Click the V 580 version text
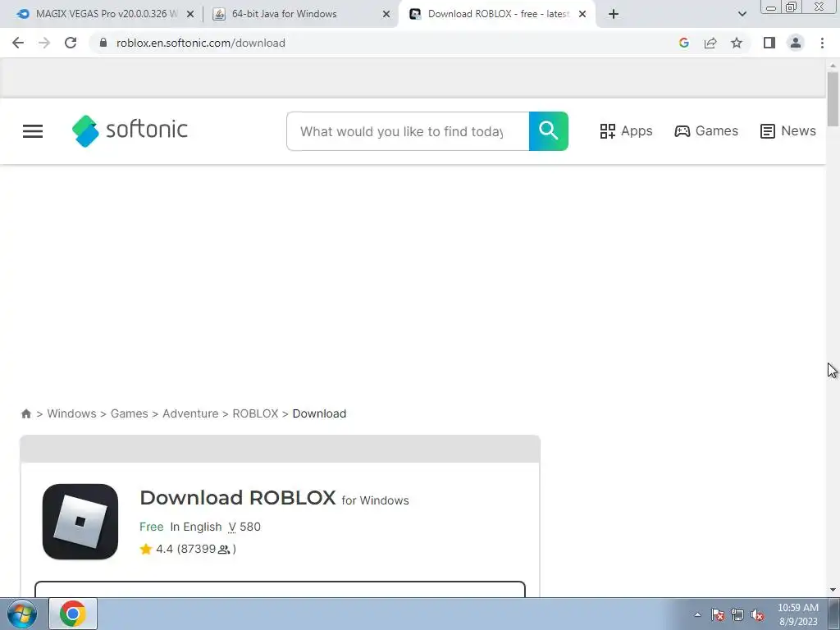 [244, 527]
